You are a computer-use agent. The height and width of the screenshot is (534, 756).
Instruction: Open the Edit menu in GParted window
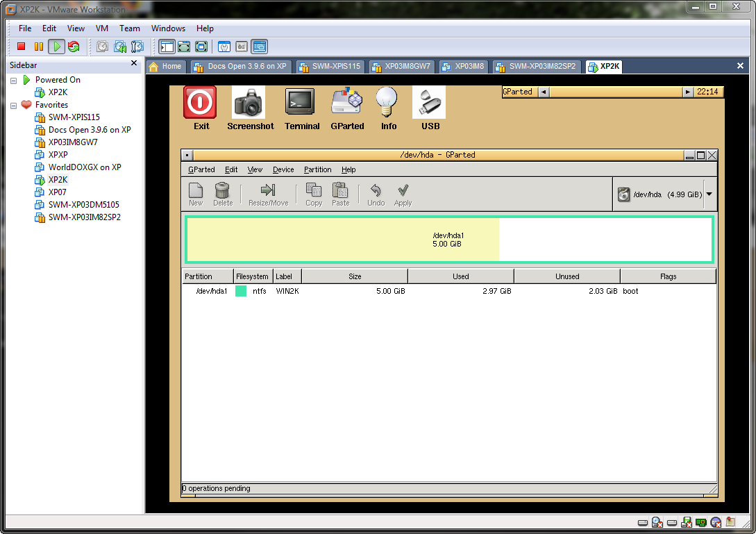click(x=231, y=170)
